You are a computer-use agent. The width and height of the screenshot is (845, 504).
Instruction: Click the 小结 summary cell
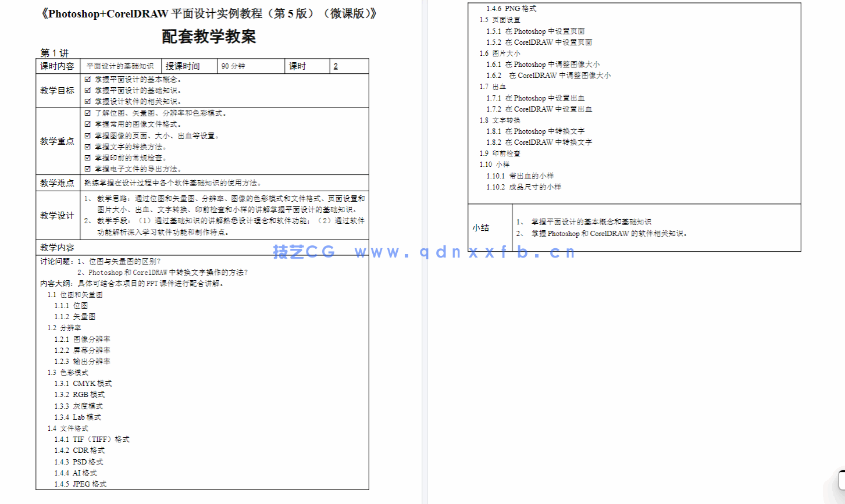pyautogui.click(x=481, y=228)
